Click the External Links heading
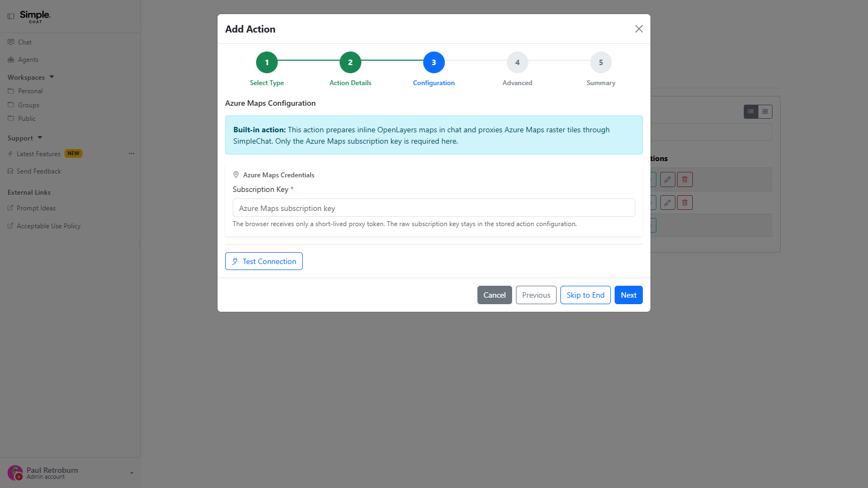 pyautogui.click(x=29, y=192)
